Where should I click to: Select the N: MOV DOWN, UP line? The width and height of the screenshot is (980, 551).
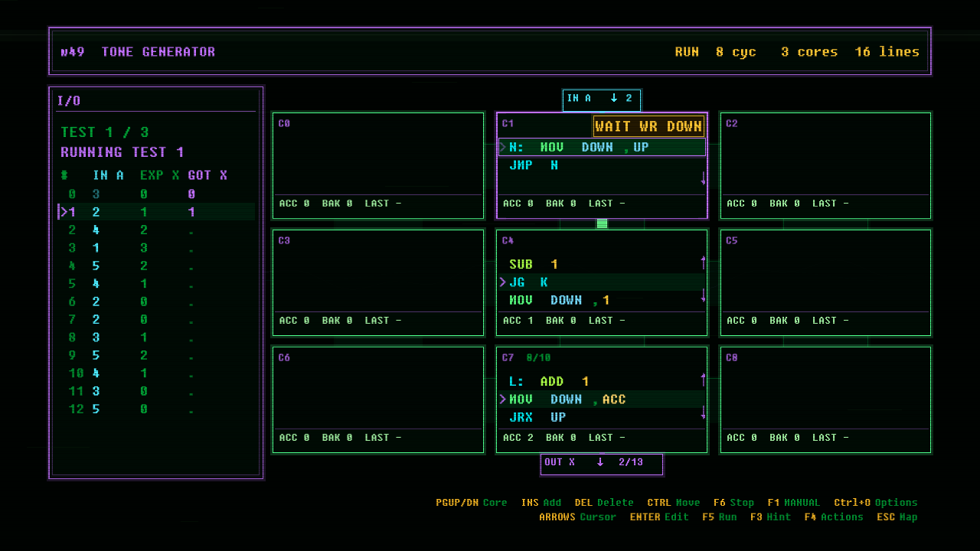pos(602,147)
